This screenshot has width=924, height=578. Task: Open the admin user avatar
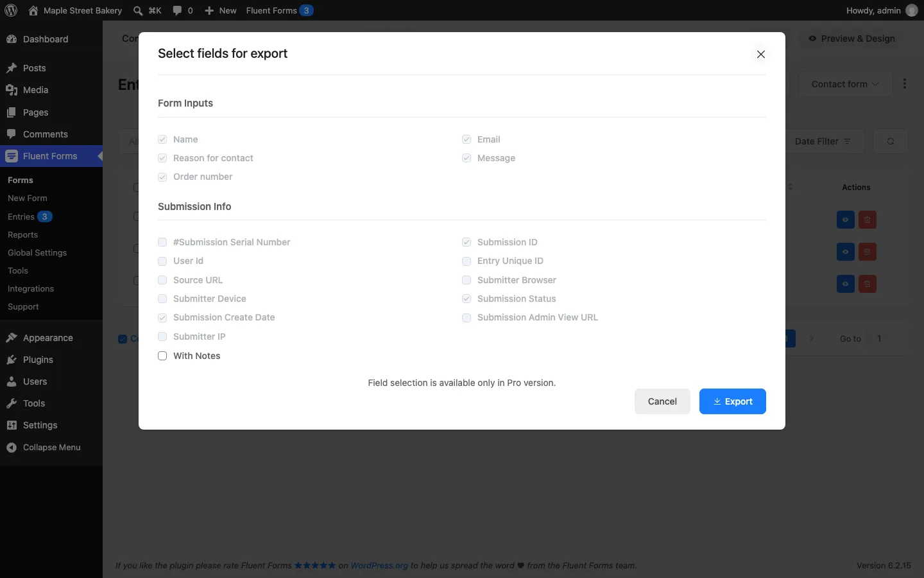tap(912, 10)
